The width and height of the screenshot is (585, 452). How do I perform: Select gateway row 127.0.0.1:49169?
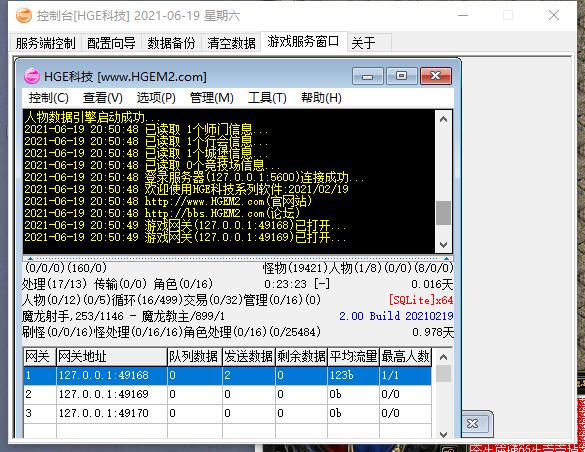[227, 394]
